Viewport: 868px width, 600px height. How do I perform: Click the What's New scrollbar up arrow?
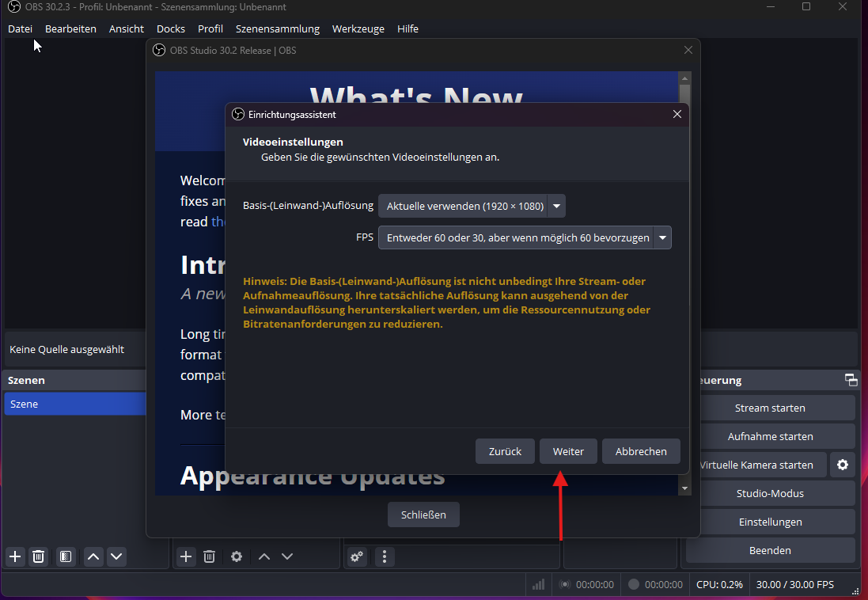click(684, 78)
